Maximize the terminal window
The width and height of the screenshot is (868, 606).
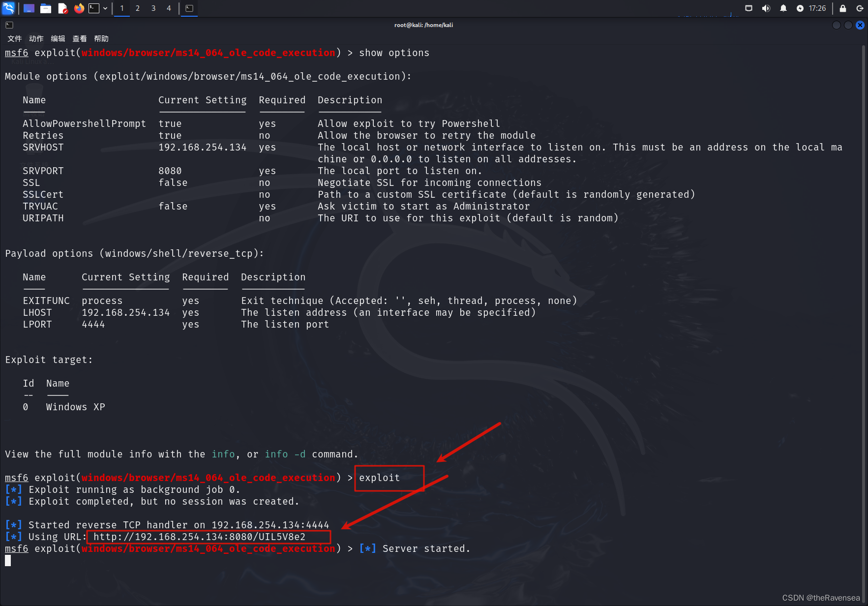(848, 25)
